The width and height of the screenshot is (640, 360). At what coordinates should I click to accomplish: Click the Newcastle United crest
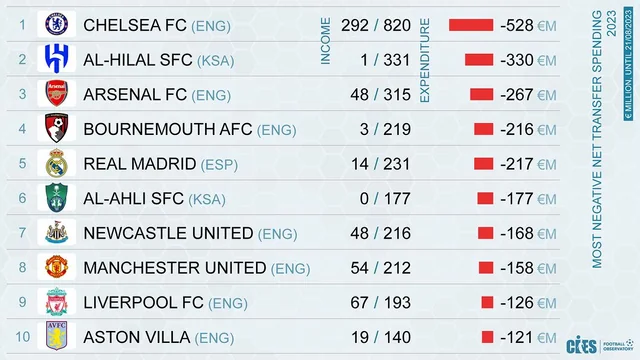click(56, 232)
